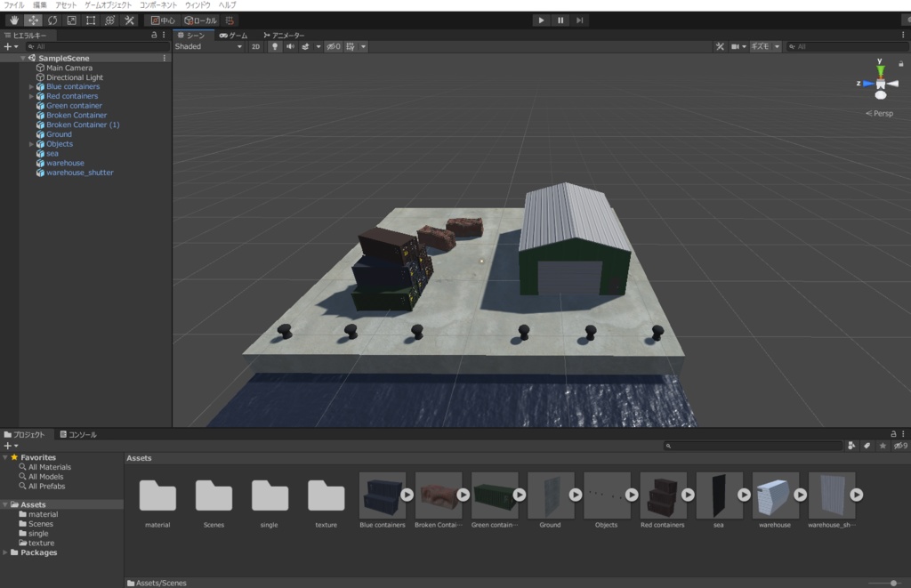Screen dimensions: 911x588
Task: Select All Materials favorite
Action: [x=50, y=467]
